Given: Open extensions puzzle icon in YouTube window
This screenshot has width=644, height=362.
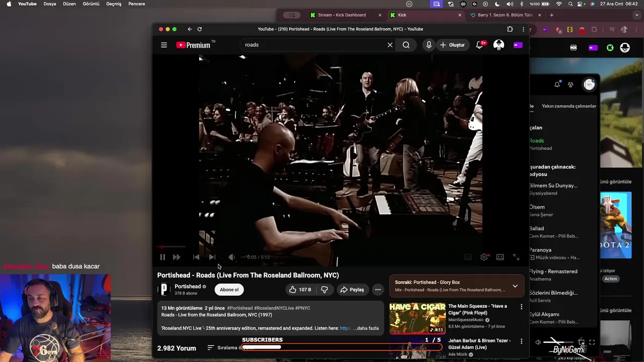Looking at the screenshot, I should (x=510, y=29).
